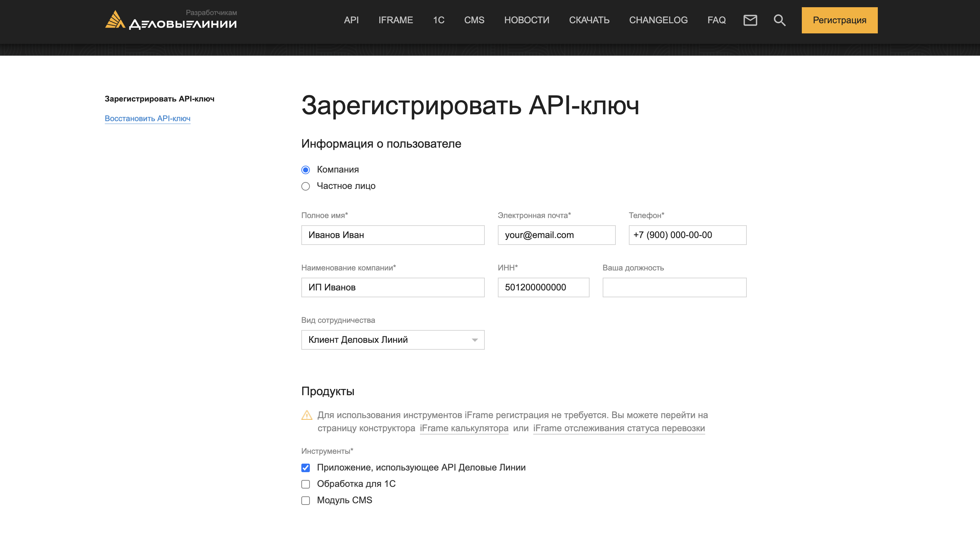The height and width of the screenshot is (535, 980).
Task: Click the ИНН input field
Action: click(x=543, y=287)
